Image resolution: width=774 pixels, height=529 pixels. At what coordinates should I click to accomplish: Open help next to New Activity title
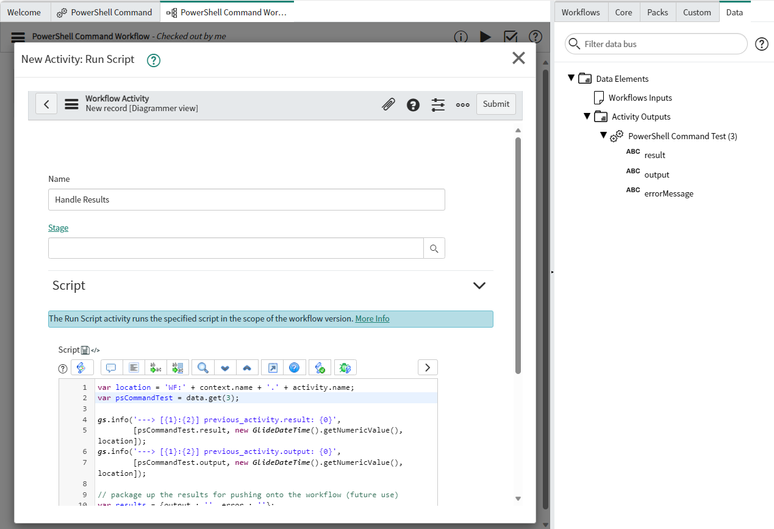[154, 60]
